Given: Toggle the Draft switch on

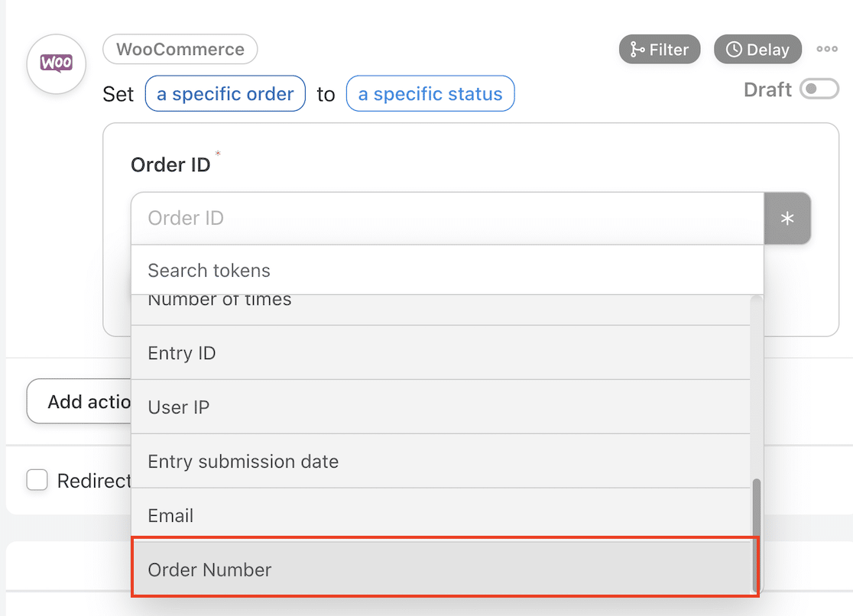Looking at the screenshot, I should click(819, 89).
